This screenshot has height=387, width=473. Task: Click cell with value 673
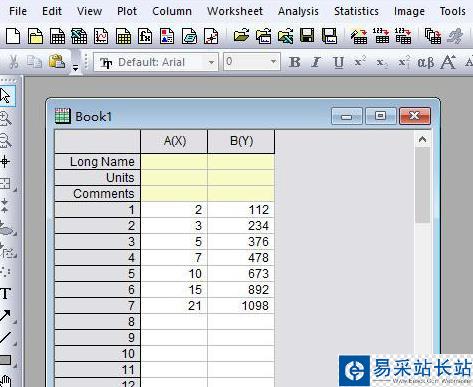pyautogui.click(x=241, y=274)
